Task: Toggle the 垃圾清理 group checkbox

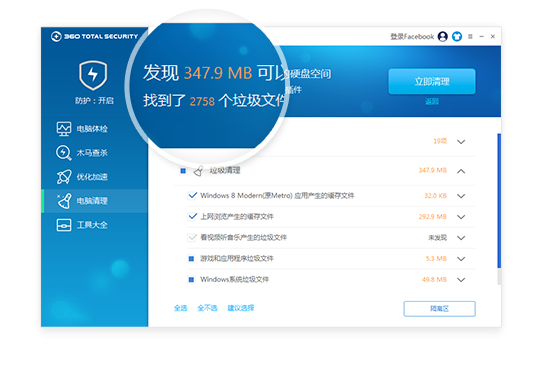Action: [x=183, y=170]
